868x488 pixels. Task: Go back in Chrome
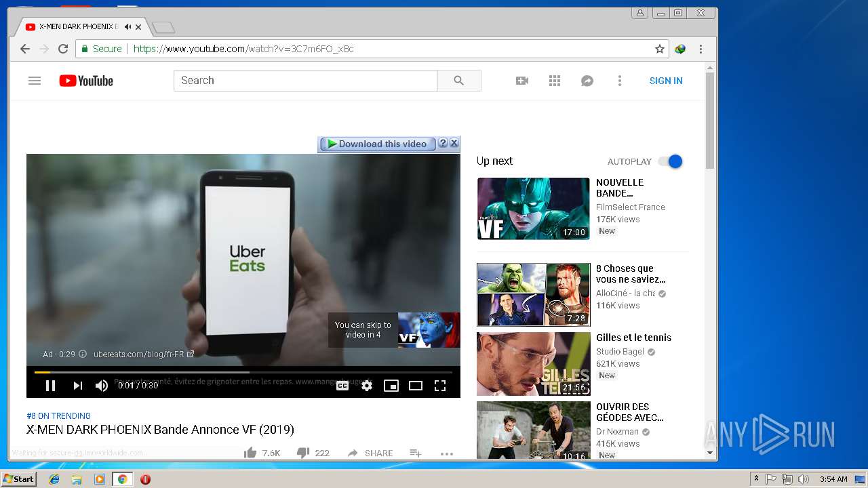[x=25, y=49]
